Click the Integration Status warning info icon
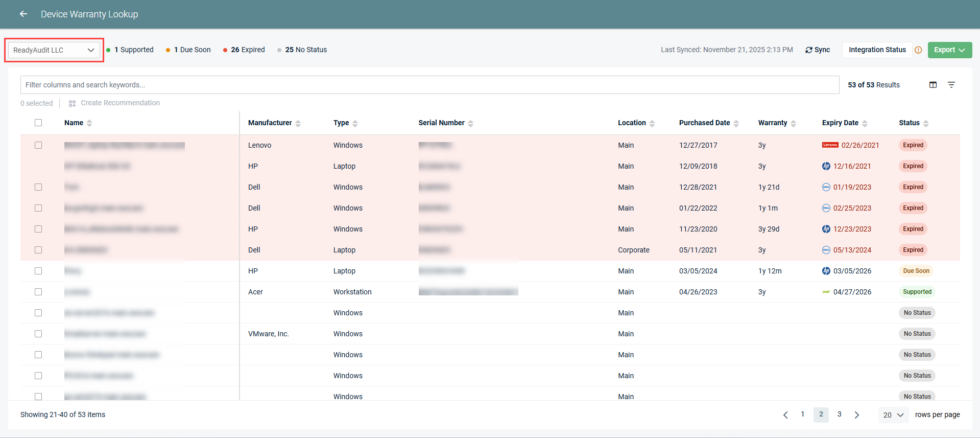Viewport: 980px width, 438px height. (918, 50)
